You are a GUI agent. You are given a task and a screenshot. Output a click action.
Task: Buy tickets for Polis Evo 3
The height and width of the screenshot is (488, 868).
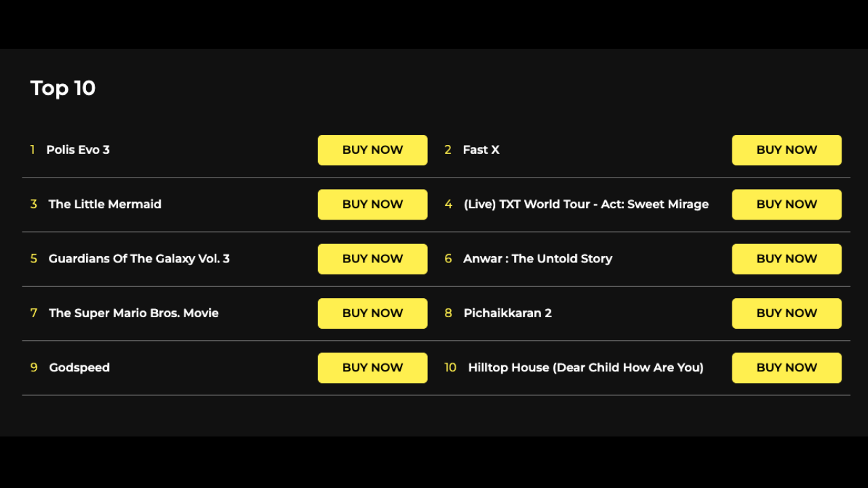point(372,150)
